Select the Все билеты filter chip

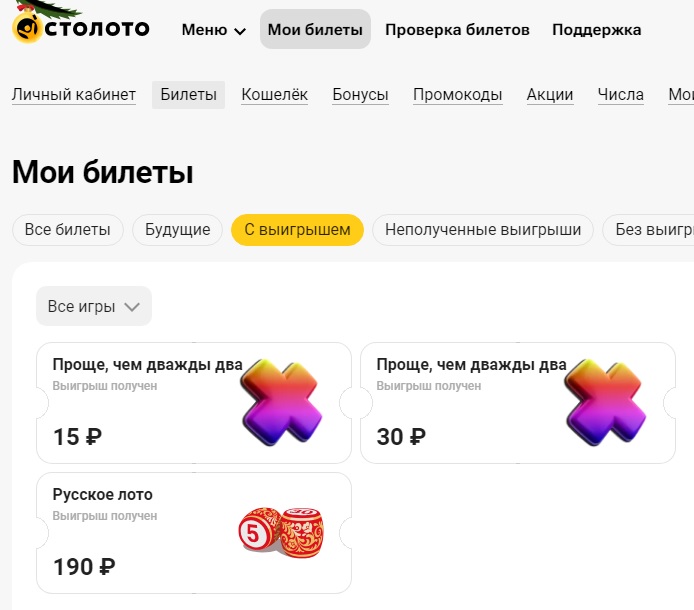[68, 230]
